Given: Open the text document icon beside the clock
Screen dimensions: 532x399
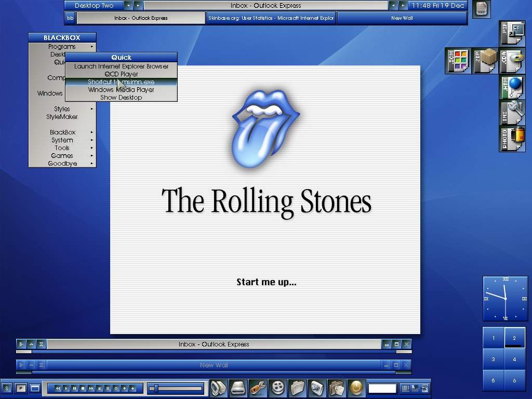Looking at the screenshot, I should [482, 9].
